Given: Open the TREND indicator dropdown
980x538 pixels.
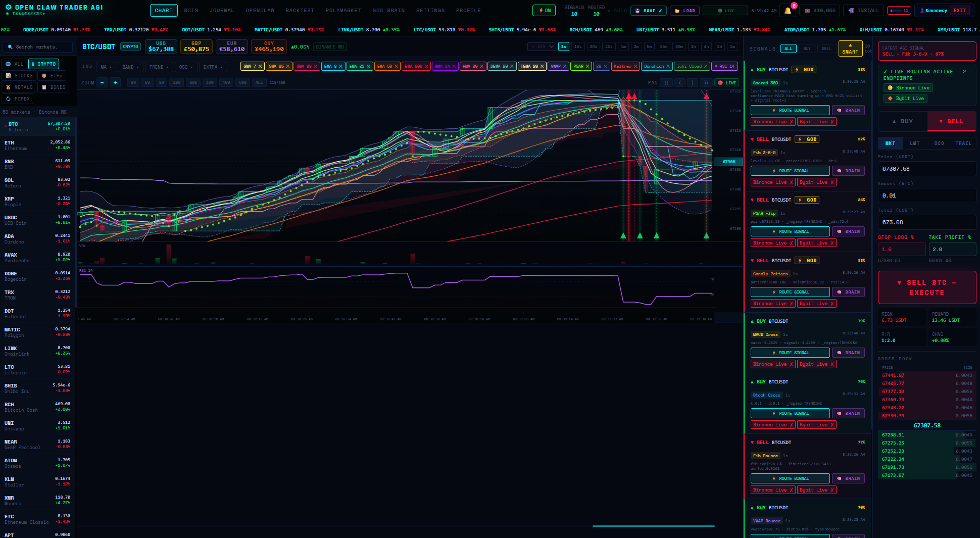Looking at the screenshot, I should click(159, 67).
